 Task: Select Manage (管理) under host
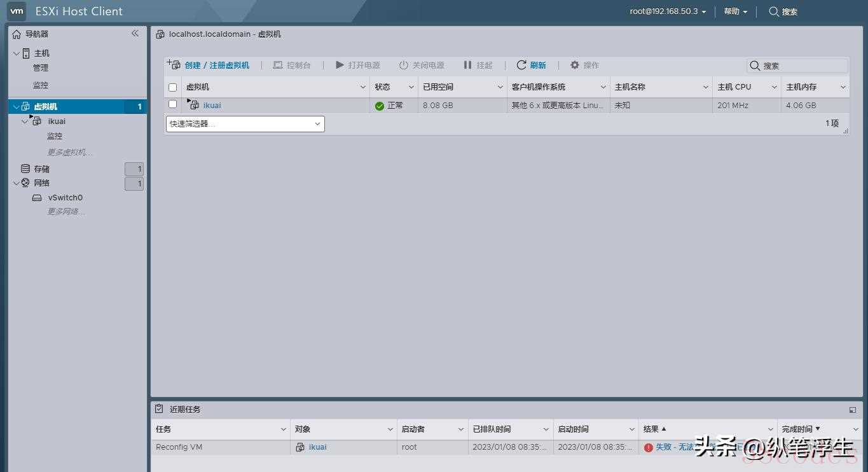41,68
